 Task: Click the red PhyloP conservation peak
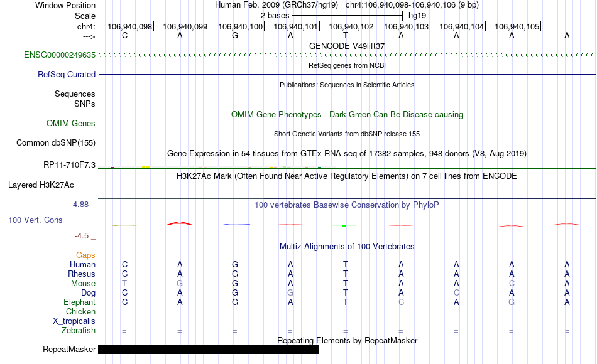(180, 223)
